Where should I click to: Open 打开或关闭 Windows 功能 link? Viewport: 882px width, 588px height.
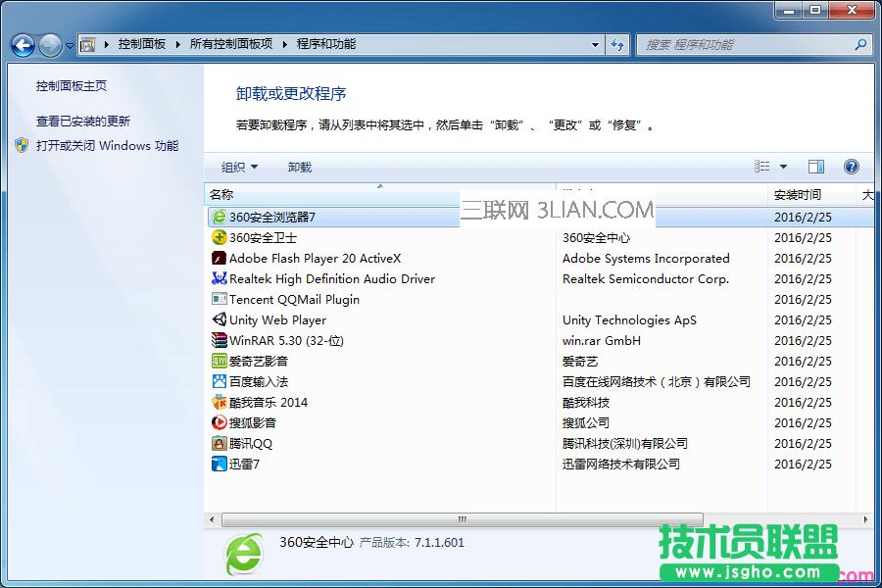(107, 146)
